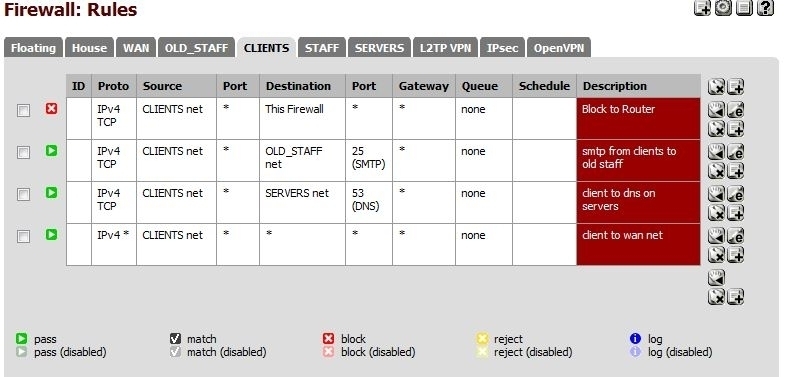Click the Floating rules tab
The width and height of the screenshot is (790, 377).
pos(33,48)
